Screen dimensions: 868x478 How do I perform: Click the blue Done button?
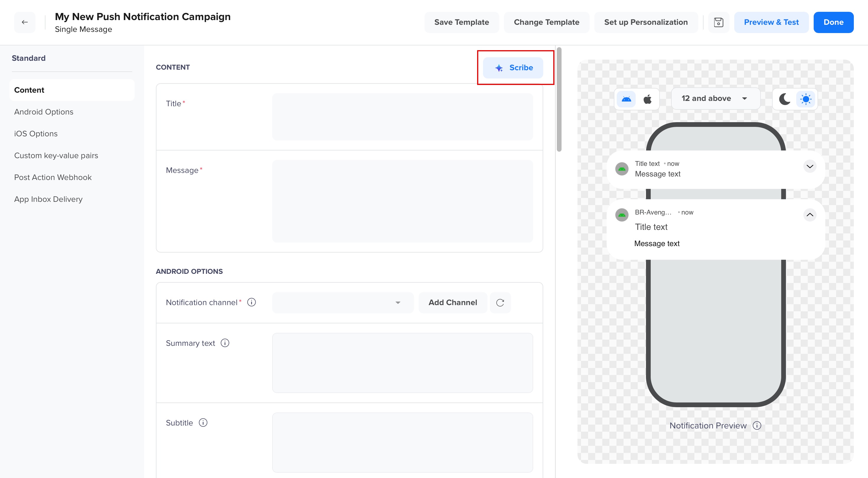click(x=833, y=22)
